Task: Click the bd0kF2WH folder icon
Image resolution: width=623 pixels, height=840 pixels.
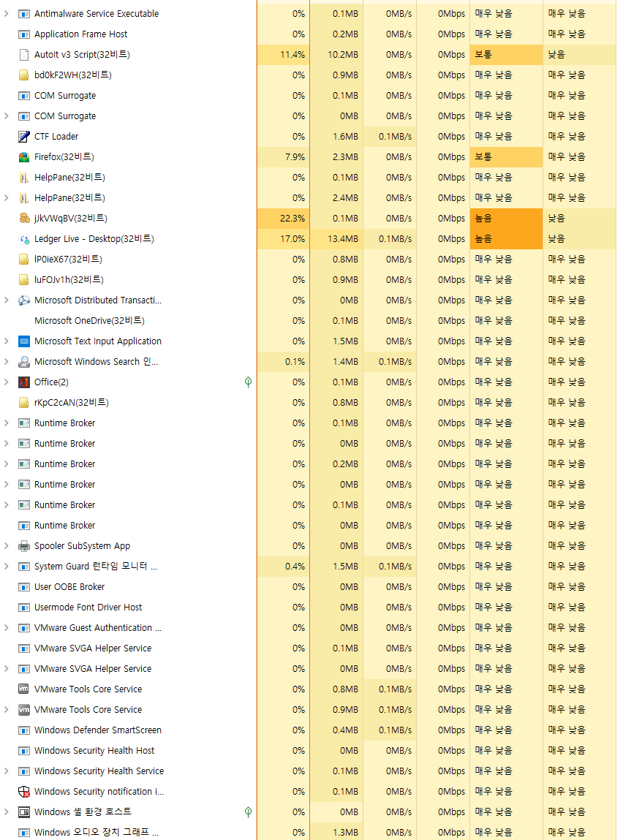Action: tap(23, 75)
